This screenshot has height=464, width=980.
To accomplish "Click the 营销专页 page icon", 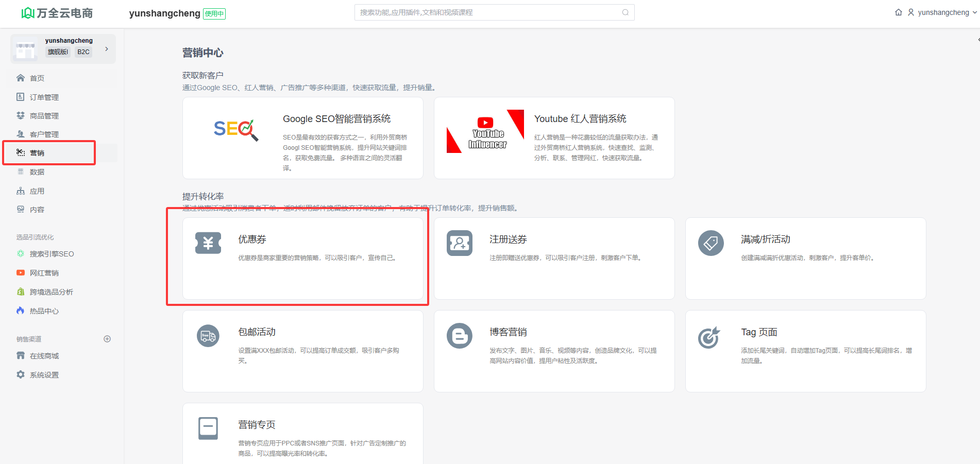I will (x=208, y=428).
